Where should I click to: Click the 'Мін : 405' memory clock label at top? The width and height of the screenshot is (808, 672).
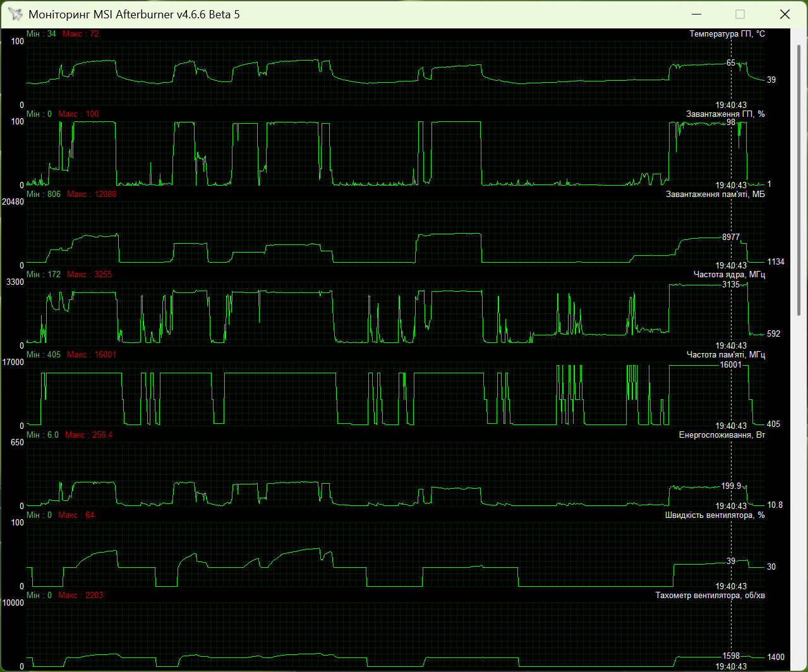[44, 354]
